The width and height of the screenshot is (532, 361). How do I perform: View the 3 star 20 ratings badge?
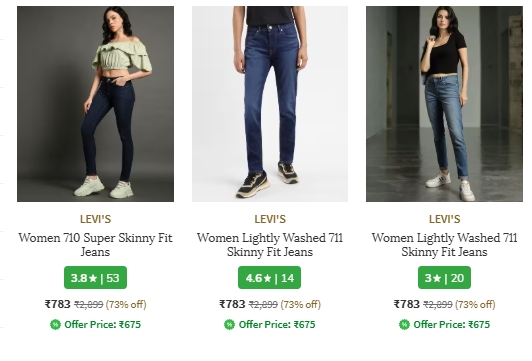pyautogui.click(x=444, y=278)
